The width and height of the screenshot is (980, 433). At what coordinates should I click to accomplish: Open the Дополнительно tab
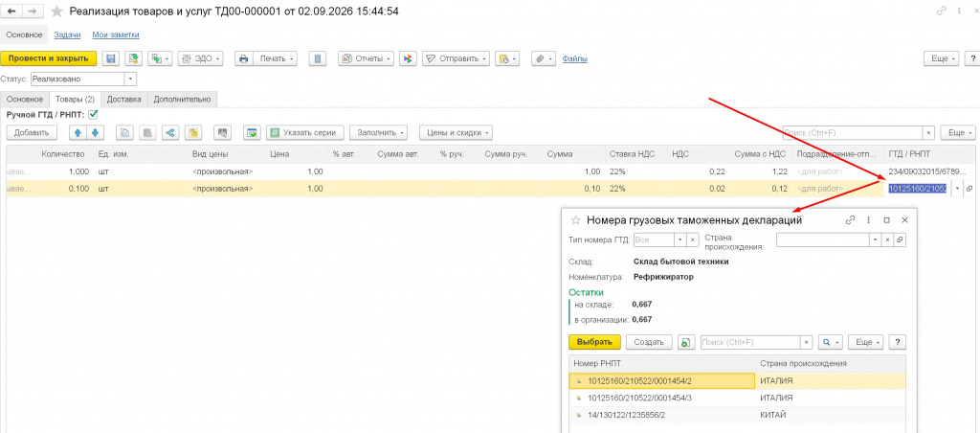point(183,99)
